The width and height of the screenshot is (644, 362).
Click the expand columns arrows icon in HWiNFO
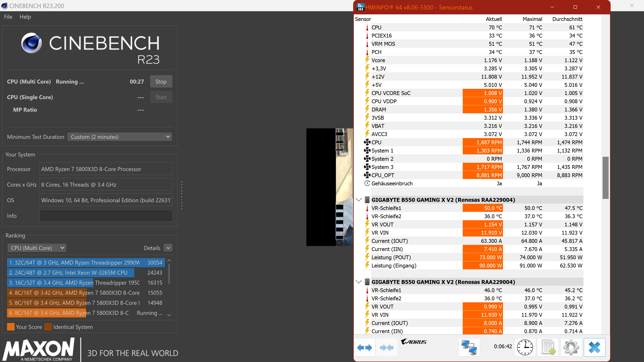[364, 347]
